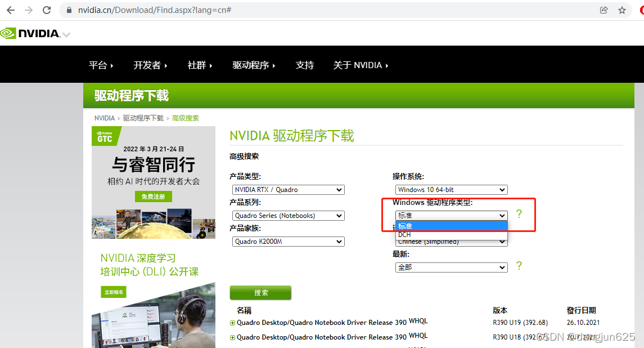
Task: Reload the page with refresh icon
Action: coord(47,10)
